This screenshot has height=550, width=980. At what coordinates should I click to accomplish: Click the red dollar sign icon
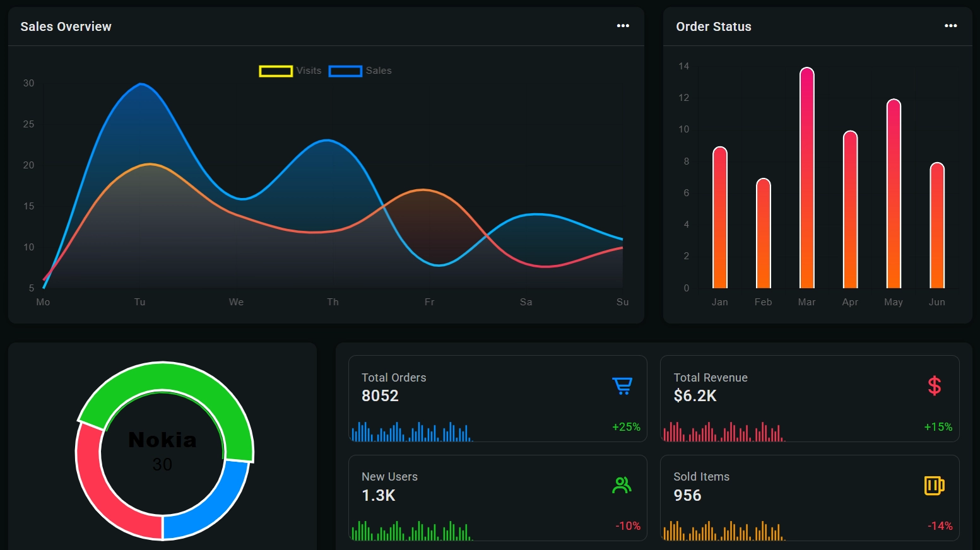tap(934, 385)
